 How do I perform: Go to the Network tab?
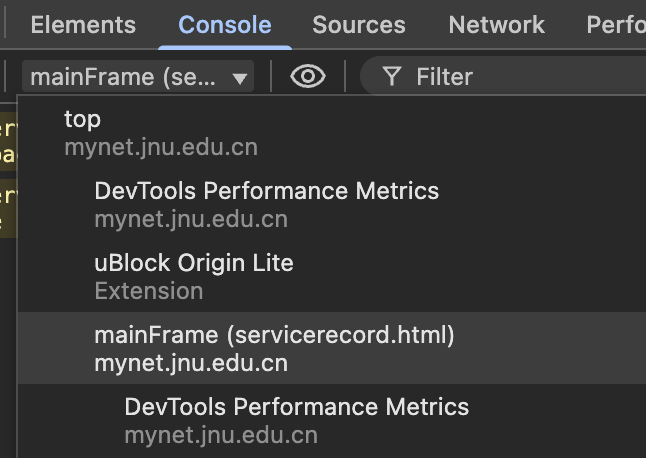tap(496, 25)
